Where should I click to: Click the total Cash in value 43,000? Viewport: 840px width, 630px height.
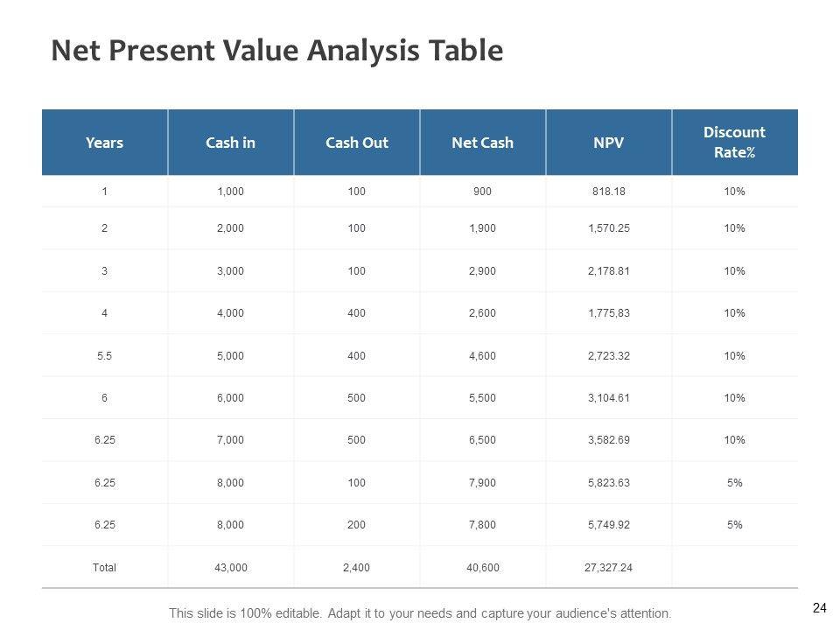coord(230,567)
